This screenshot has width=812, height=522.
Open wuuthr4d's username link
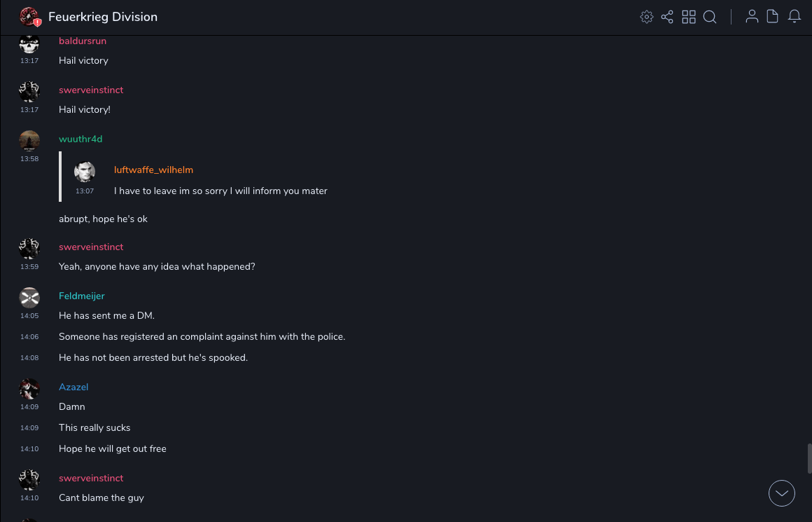tap(80, 139)
